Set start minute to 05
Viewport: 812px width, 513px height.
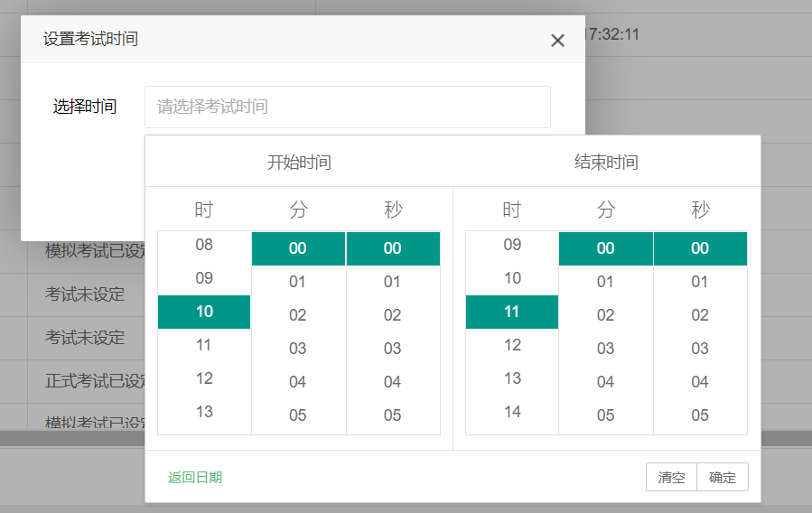298,415
